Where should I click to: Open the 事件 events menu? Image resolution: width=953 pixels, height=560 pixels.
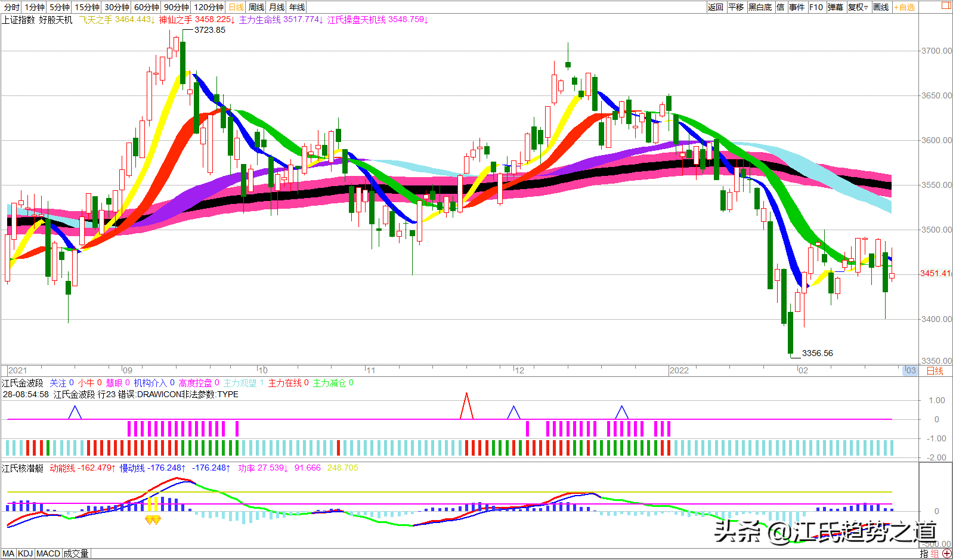[797, 7]
